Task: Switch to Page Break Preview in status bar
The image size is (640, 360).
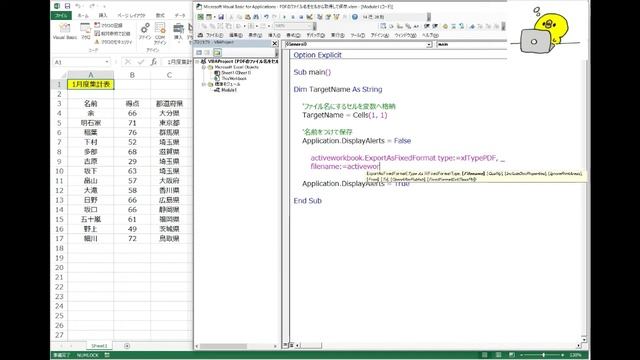Action: pyautogui.click(x=511, y=355)
